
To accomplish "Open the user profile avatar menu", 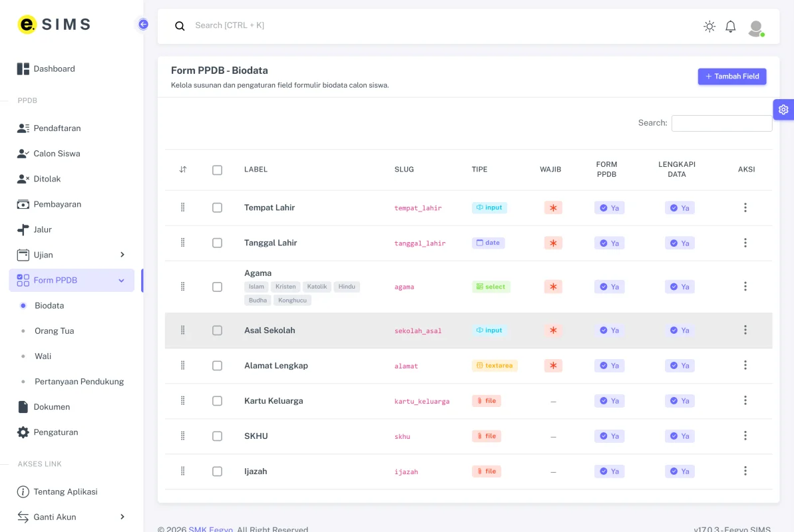I will tap(756, 28).
